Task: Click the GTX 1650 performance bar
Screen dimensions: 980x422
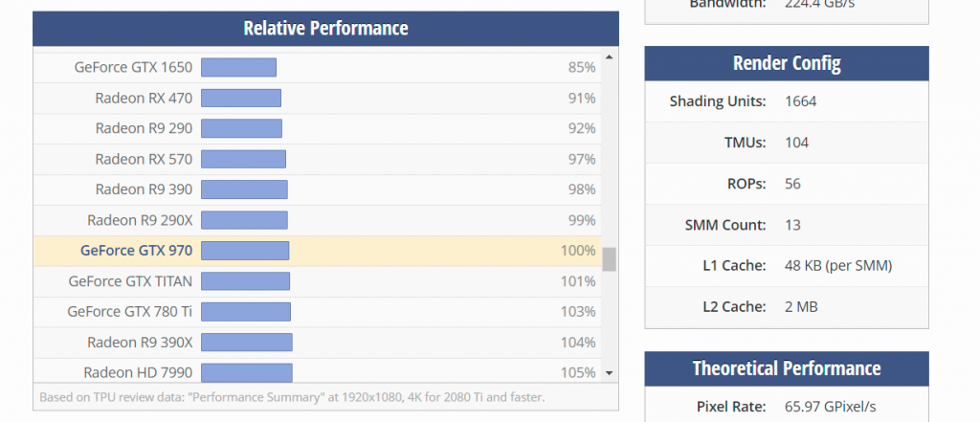Action: click(238, 67)
